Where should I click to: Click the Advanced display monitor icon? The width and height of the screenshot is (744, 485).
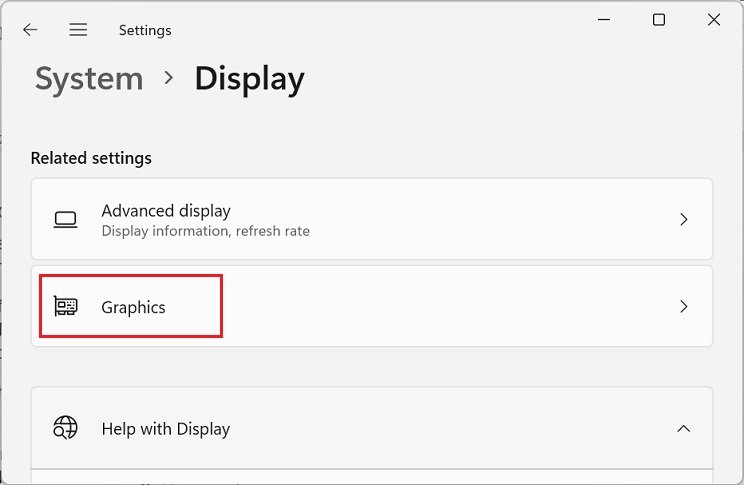[66, 219]
